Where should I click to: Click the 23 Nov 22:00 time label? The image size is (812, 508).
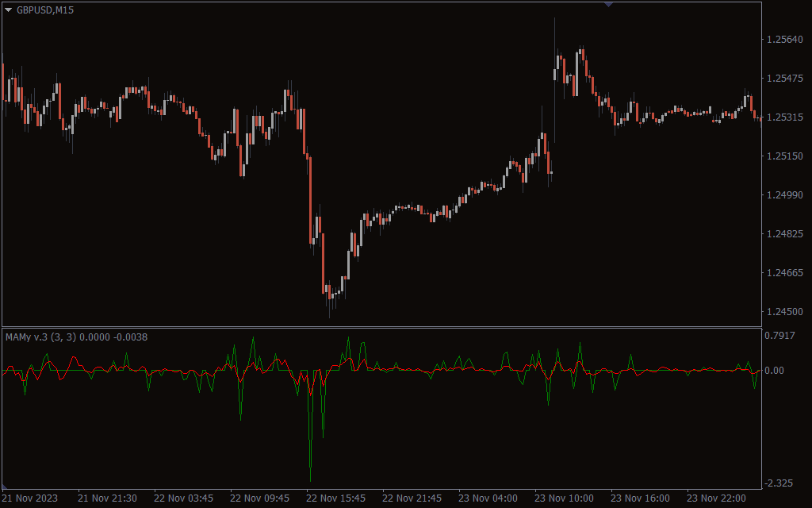pyautogui.click(x=716, y=498)
